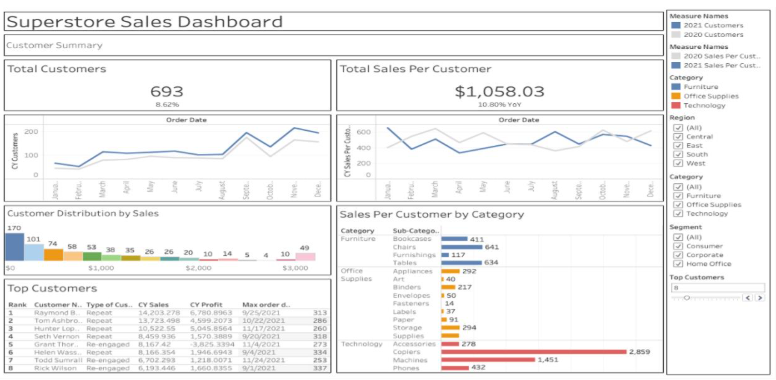This screenshot has width=776, height=380.
Task: Select the distribution bar labeled 170
Action: (15, 247)
